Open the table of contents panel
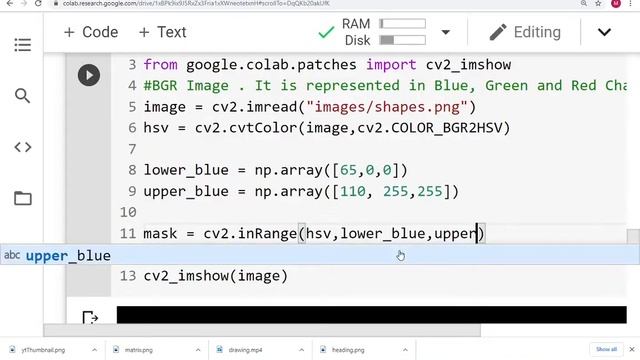This screenshot has width=640, height=360. (x=22, y=44)
